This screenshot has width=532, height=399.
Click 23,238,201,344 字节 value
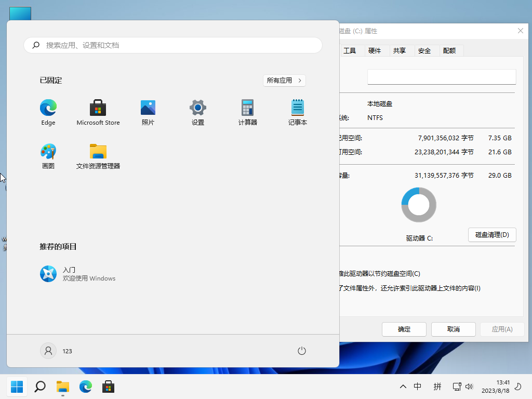(x=444, y=152)
